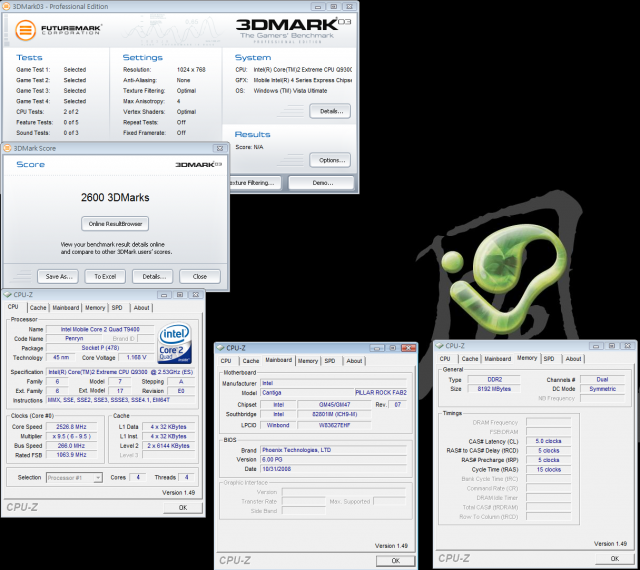
Task: Open SPD tab in the CPU window
Action: (x=117, y=307)
